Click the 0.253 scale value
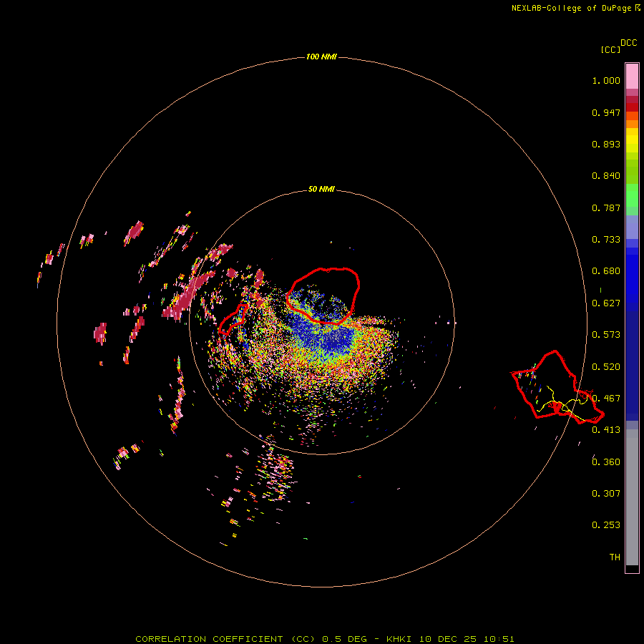This screenshot has height=644, width=644. click(x=606, y=525)
